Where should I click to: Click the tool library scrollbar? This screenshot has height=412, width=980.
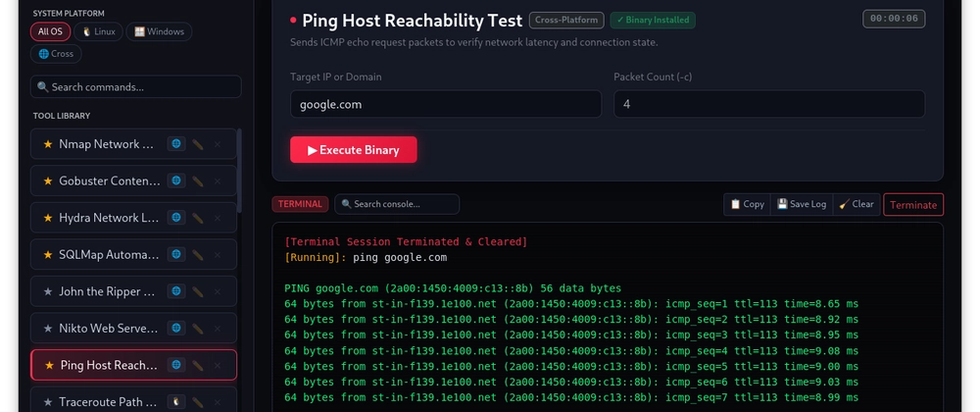point(239,172)
